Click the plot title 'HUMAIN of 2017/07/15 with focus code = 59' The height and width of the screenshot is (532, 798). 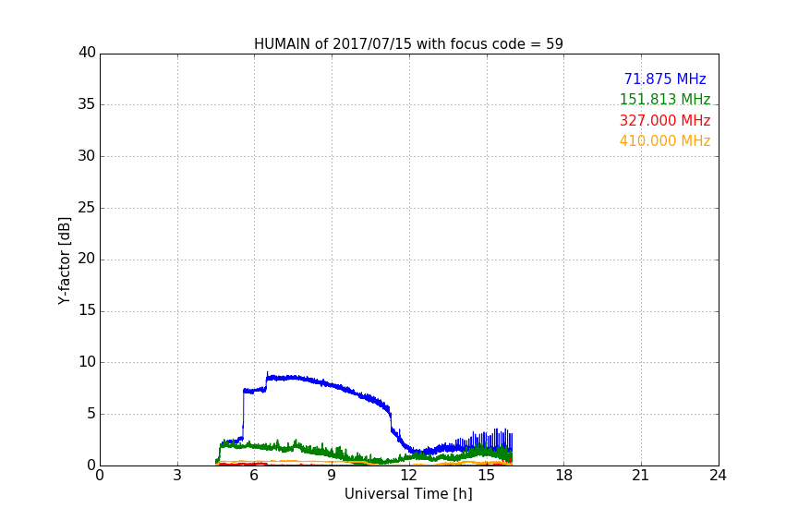tap(408, 44)
